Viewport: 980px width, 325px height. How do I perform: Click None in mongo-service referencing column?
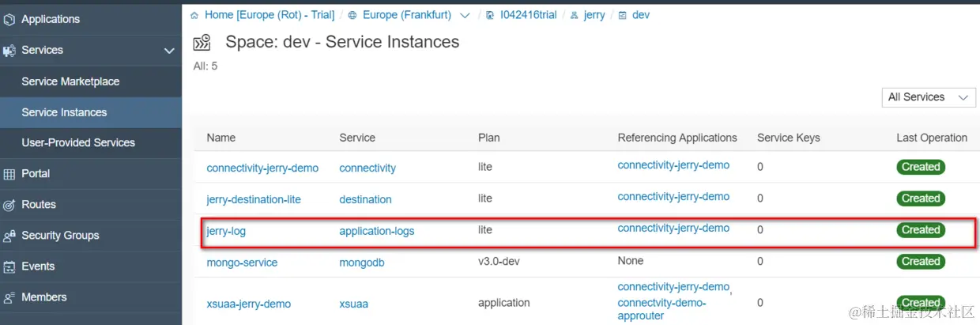(631, 261)
